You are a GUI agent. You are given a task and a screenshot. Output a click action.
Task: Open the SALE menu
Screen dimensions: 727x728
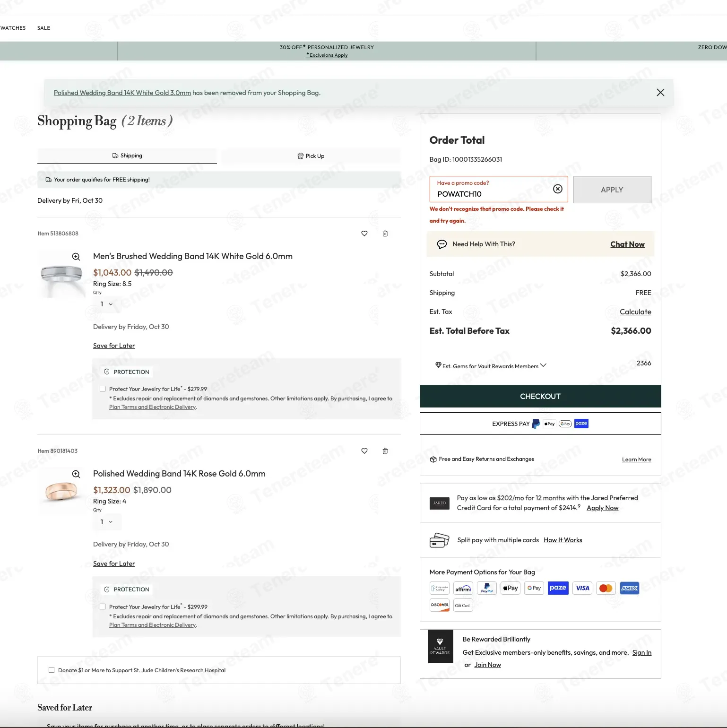click(x=43, y=28)
